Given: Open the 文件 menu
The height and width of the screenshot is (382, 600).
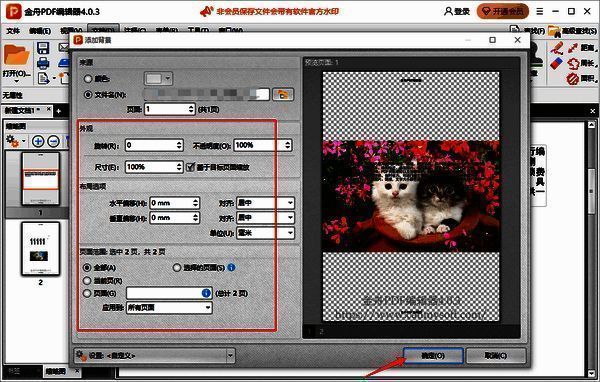Looking at the screenshot, I should point(13,31).
